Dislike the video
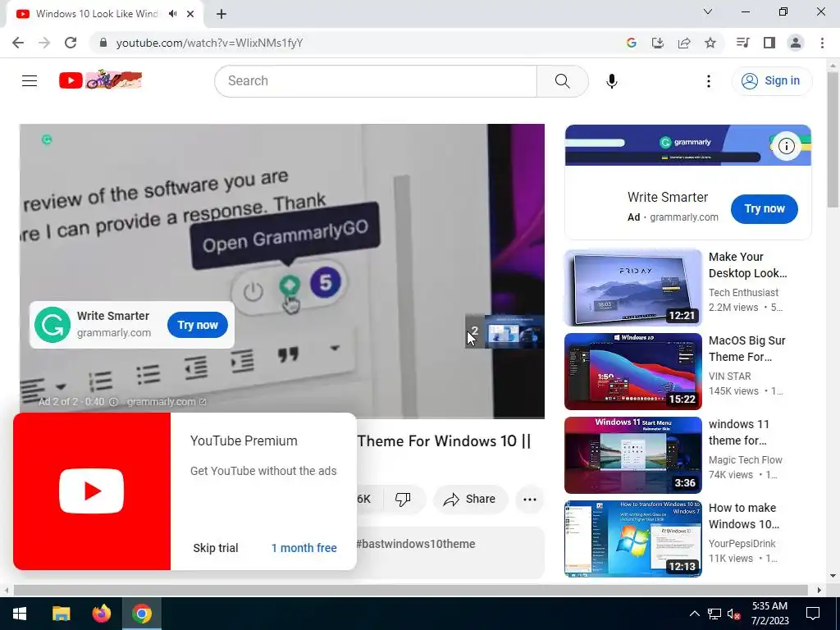840x630 pixels. pyautogui.click(x=403, y=500)
